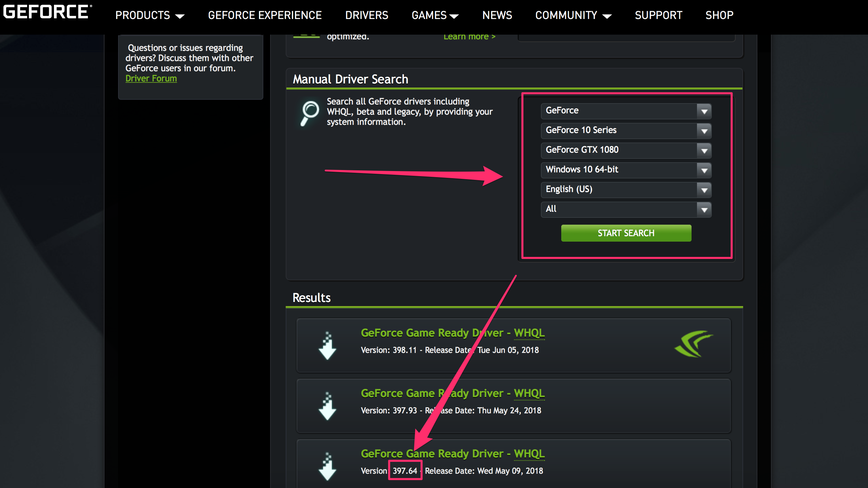The height and width of the screenshot is (488, 868).
Task: Click download arrow icon for version 397.64
Action: 327,466
